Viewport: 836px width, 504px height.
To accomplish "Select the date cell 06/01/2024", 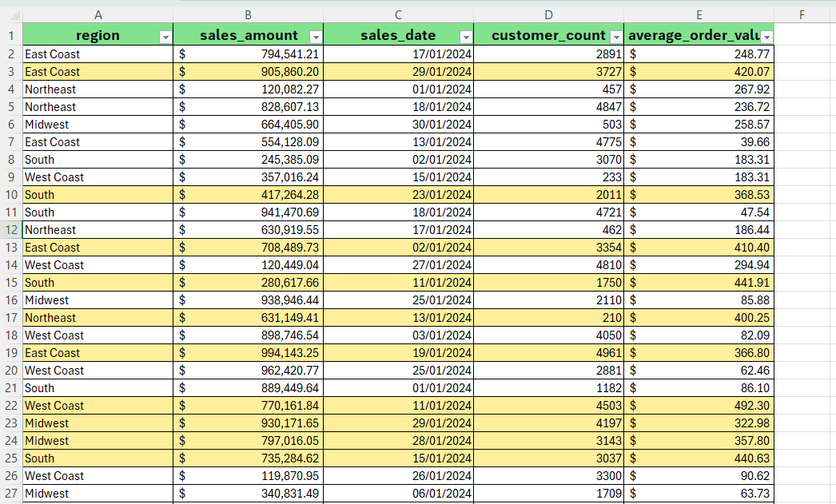I will point(398,494).
